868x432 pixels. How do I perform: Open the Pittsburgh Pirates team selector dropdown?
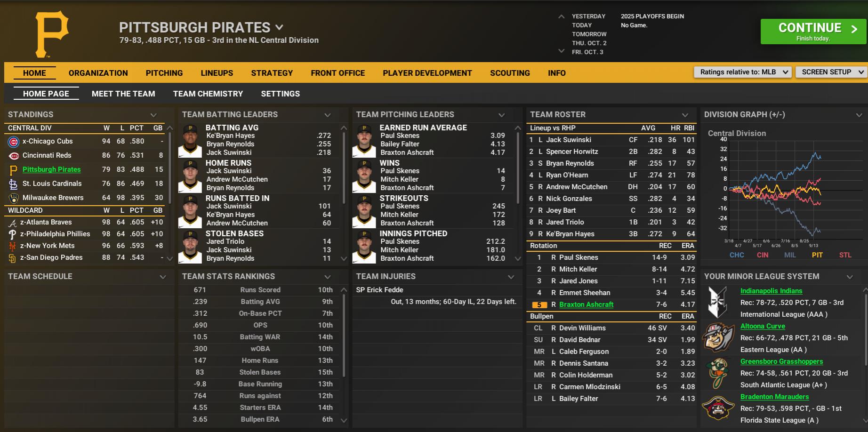279,28
